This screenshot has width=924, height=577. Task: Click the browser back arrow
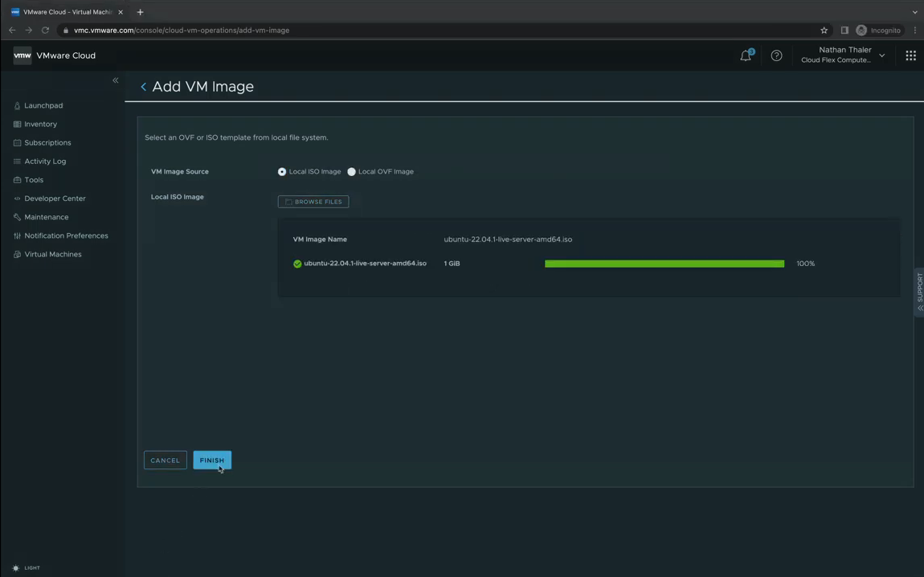pos(12,30)
